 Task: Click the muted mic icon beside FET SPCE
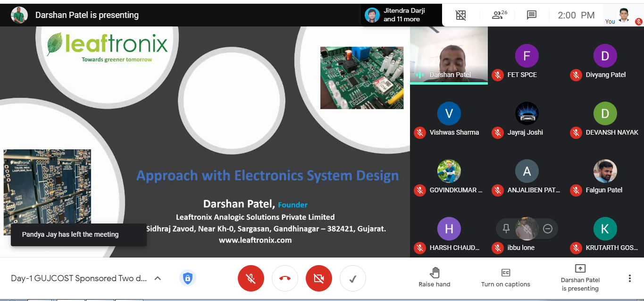(498, 75)
